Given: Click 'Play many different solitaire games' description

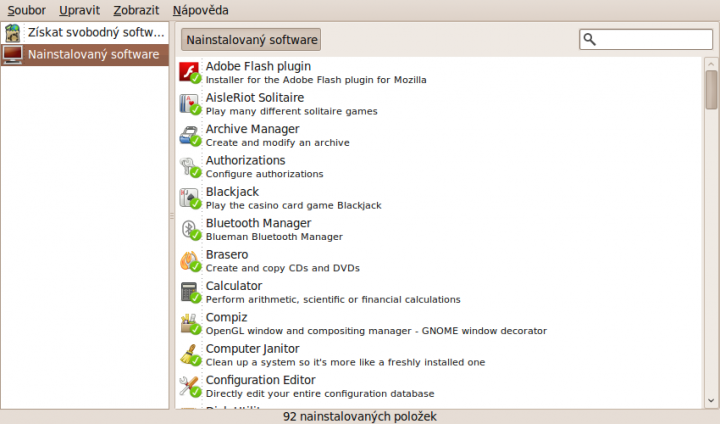Looking at the screenshot, I should 292,111.
